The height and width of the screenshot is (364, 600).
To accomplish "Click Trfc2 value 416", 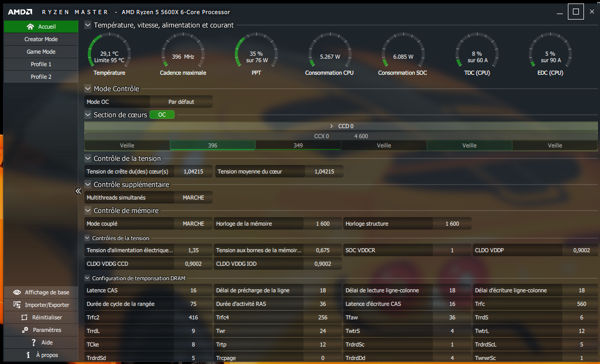I will [193, 317].
